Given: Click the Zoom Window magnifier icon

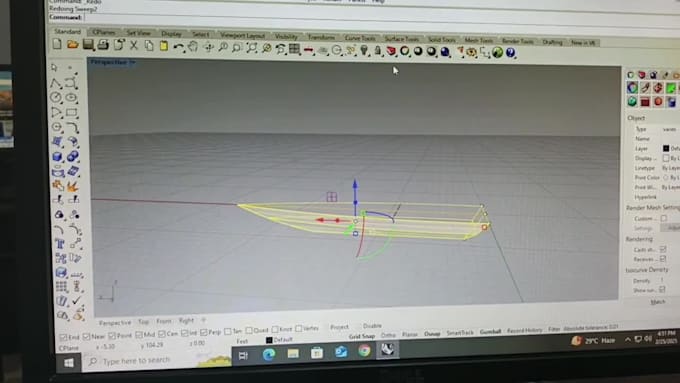Looking at the screenshot, I should (236, 48).
